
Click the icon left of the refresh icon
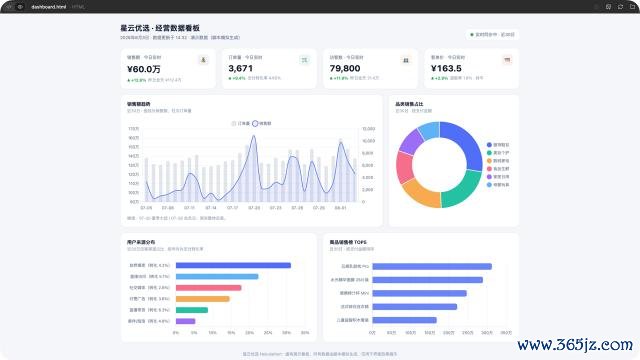[608, 7]
